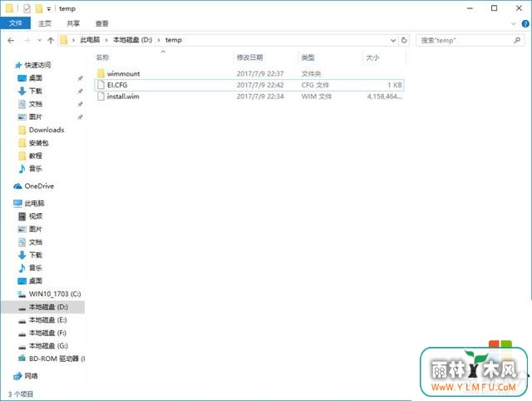
Task: Open 文档 under 此电脑
Action: [35, 242]
